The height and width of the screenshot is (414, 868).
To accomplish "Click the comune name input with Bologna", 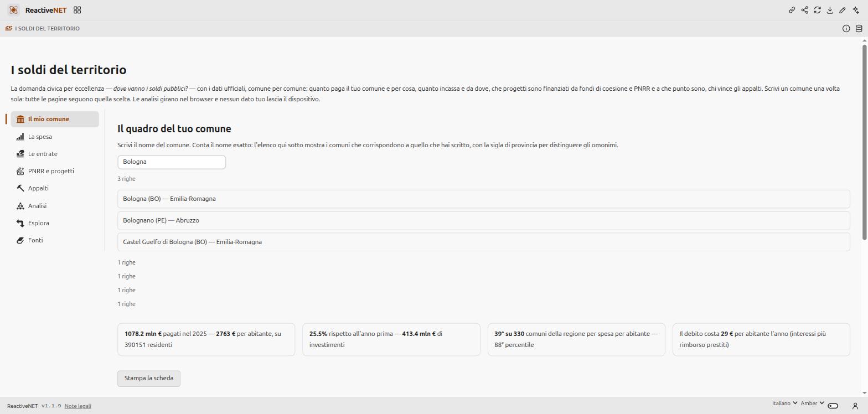I will click(172, 162).
